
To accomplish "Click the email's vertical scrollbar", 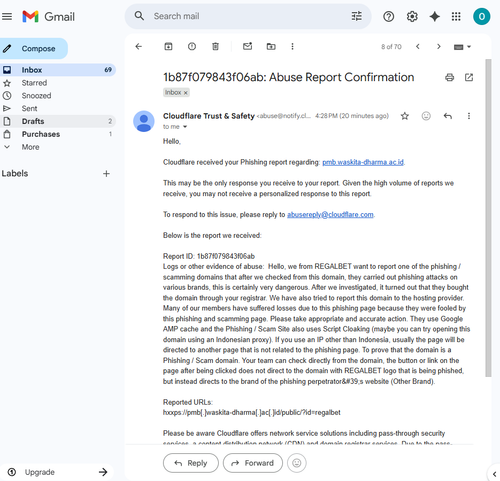I will [x=488, y=218].
